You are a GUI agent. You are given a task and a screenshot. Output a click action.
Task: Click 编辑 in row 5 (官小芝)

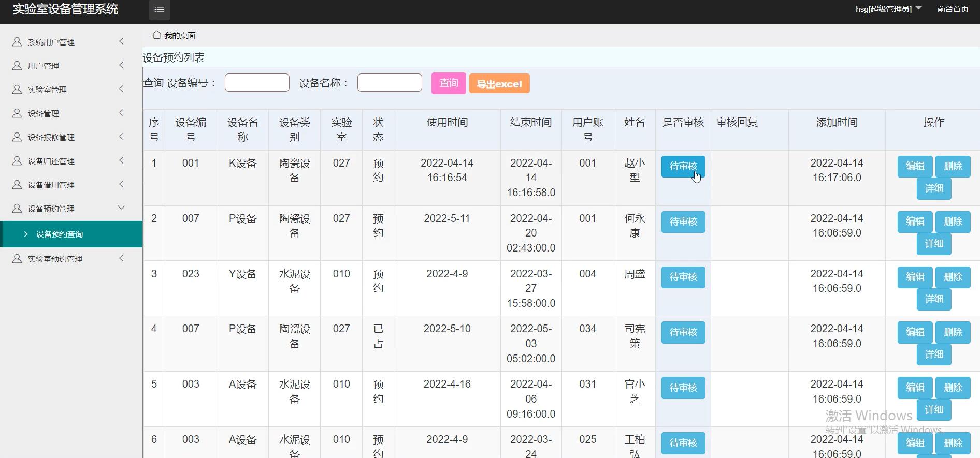(915, 388)
